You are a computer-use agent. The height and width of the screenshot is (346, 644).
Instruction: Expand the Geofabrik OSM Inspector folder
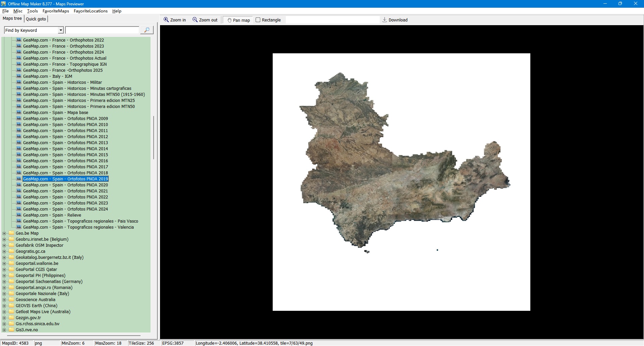[4, 245]
